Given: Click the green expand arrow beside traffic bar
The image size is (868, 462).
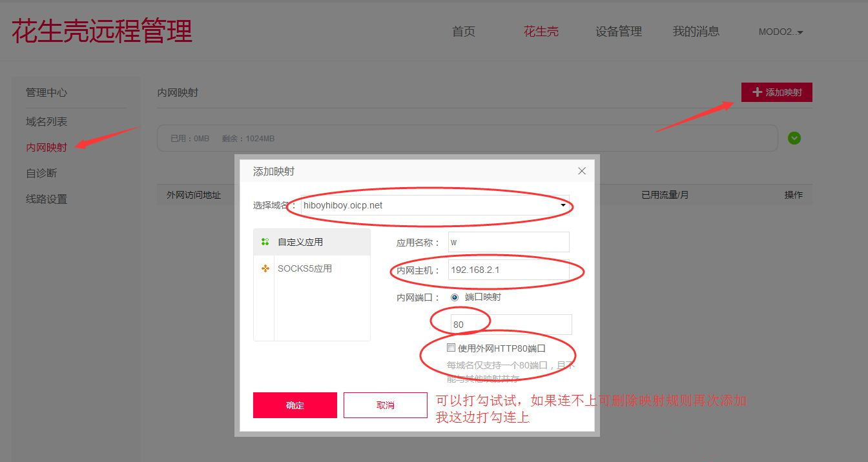Looking at the screenshot, I should [x=794, y=138].
